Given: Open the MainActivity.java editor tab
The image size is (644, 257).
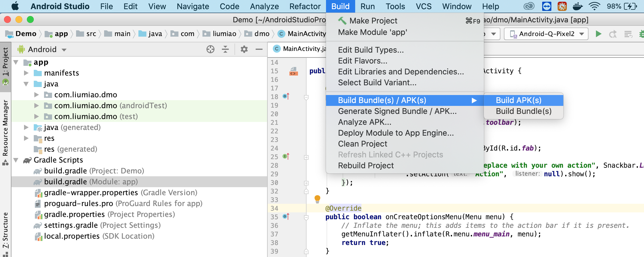Looking at the screenshot, I should tap(300, 49).
